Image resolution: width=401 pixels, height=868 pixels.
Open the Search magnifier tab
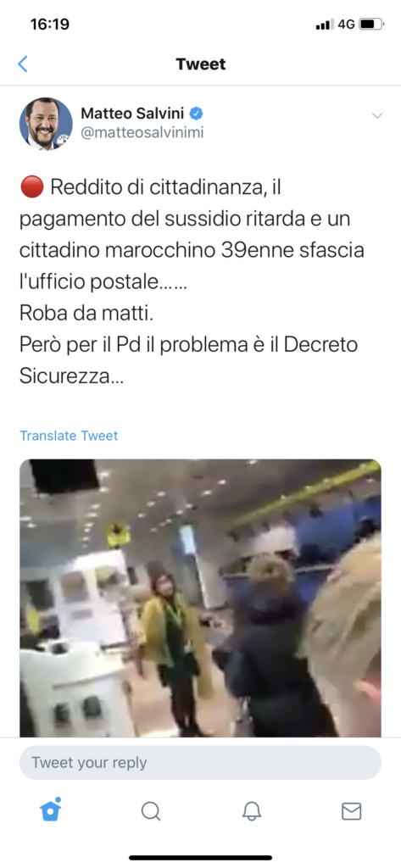click(x=151, y=811)
